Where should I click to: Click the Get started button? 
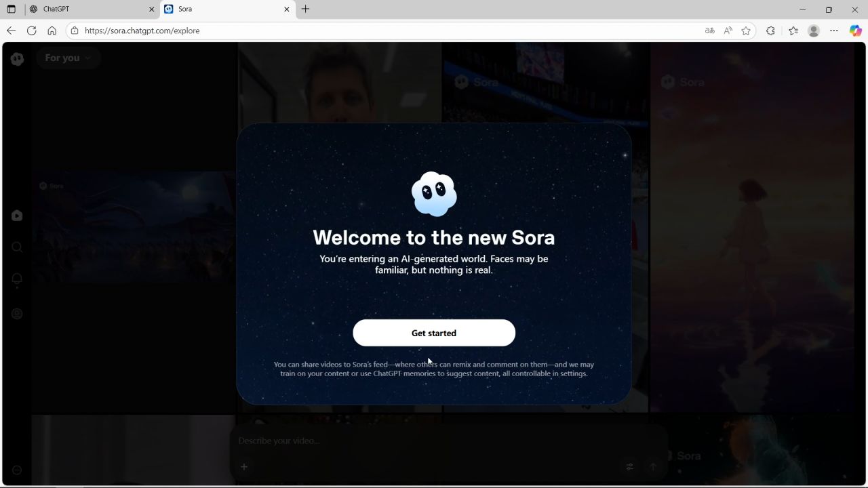434,333
